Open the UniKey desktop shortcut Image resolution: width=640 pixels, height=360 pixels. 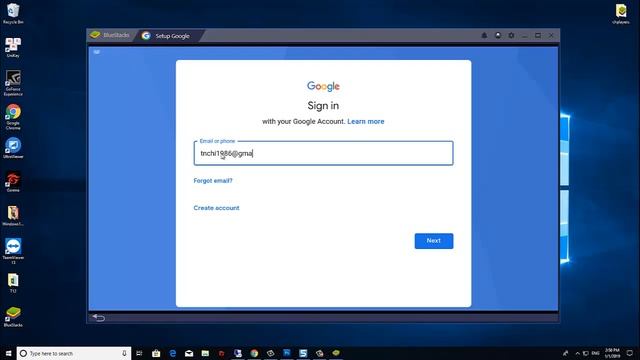[x=13, y=47]
